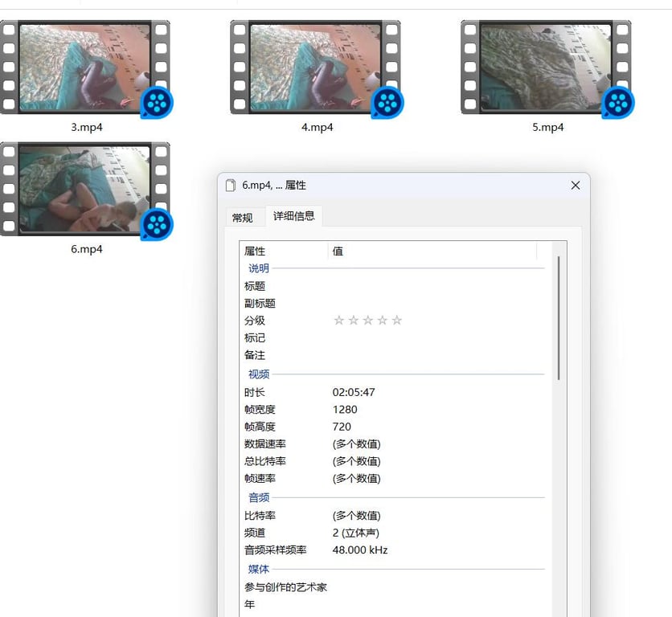This screenshot has height=617, width=672.
Task: Set 分级 rating to four stars
Action: 383,320
